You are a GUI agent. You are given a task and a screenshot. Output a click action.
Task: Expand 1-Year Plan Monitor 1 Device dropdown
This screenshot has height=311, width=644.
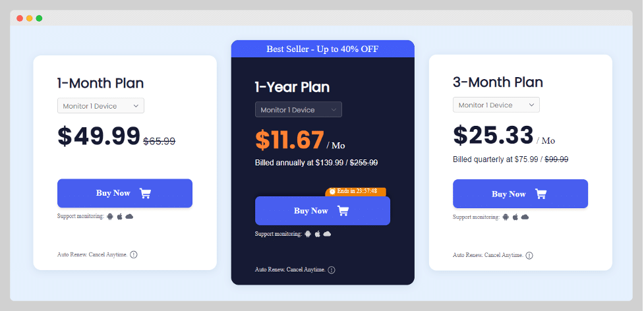click(x=298, y=109)
